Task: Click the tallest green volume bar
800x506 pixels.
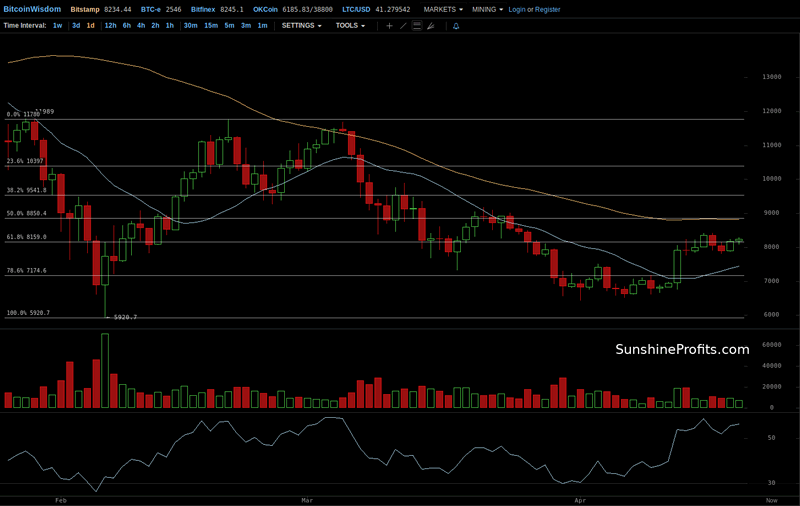Action: [x=105, y=370]
